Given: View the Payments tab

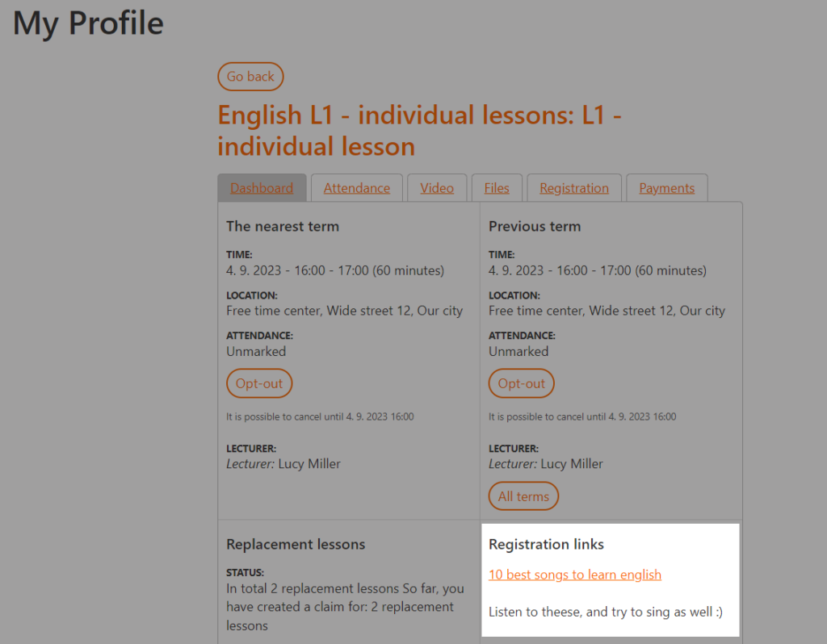Looking at the screenshot, I should [x=666, y=188].
